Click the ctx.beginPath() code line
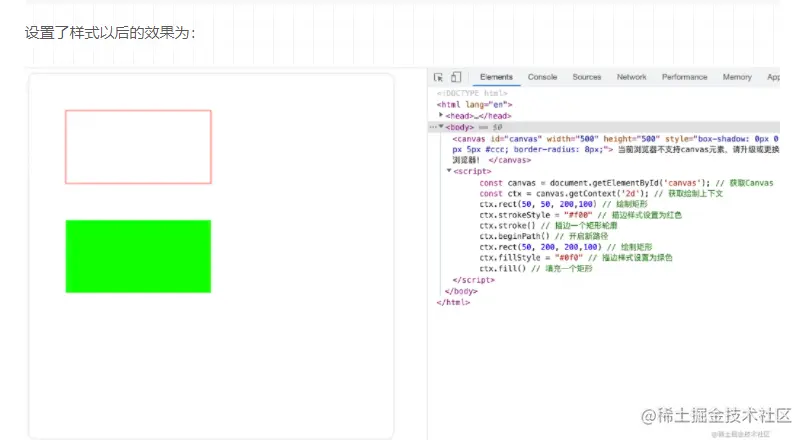Image resolution: width=807 pixels, height=440 pixels. coord(543,236)
